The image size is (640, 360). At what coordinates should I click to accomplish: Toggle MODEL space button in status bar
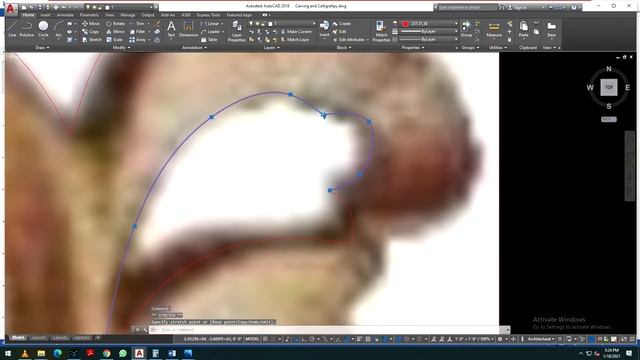click(252, 339)
